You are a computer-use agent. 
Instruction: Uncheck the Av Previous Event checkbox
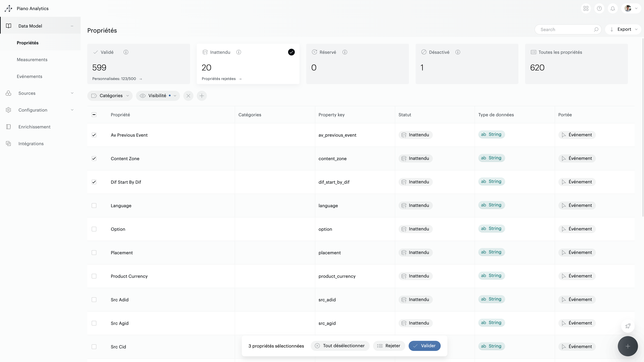(x=94, y=135)
